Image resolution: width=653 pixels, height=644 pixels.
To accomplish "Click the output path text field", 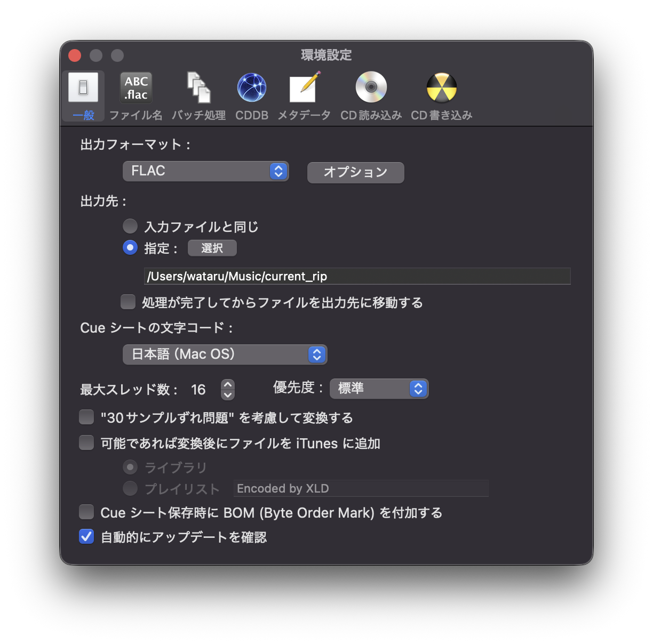I will pyautogui.click(x=357, y=276).
